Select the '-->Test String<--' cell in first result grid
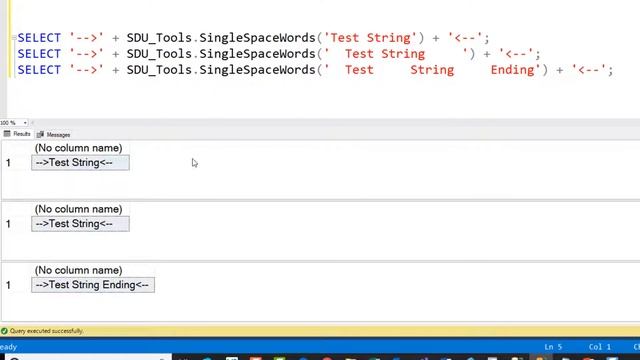 (x=80, y=162)
